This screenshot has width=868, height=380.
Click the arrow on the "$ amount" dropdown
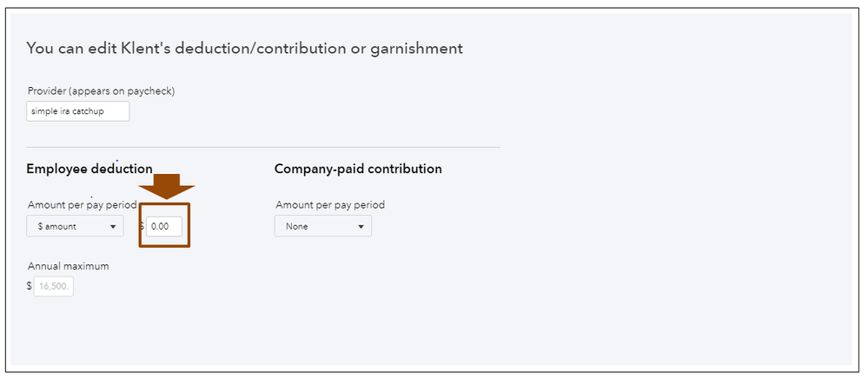113,227
